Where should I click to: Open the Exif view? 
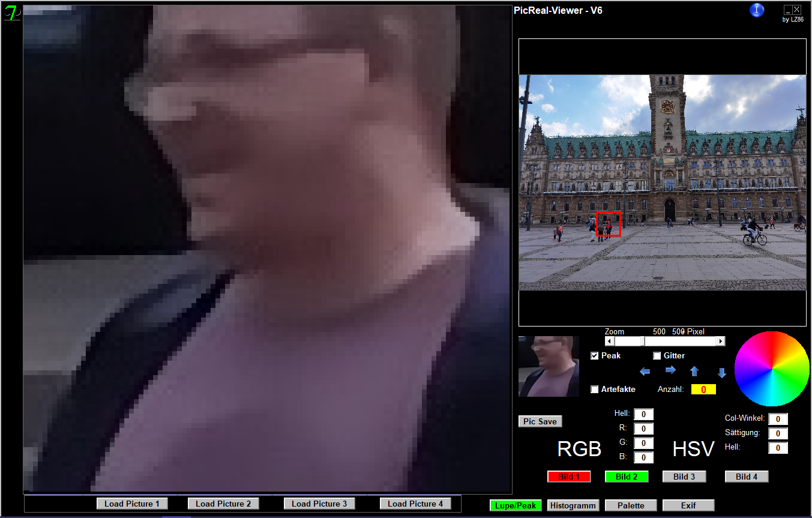(x=688, y=505)
